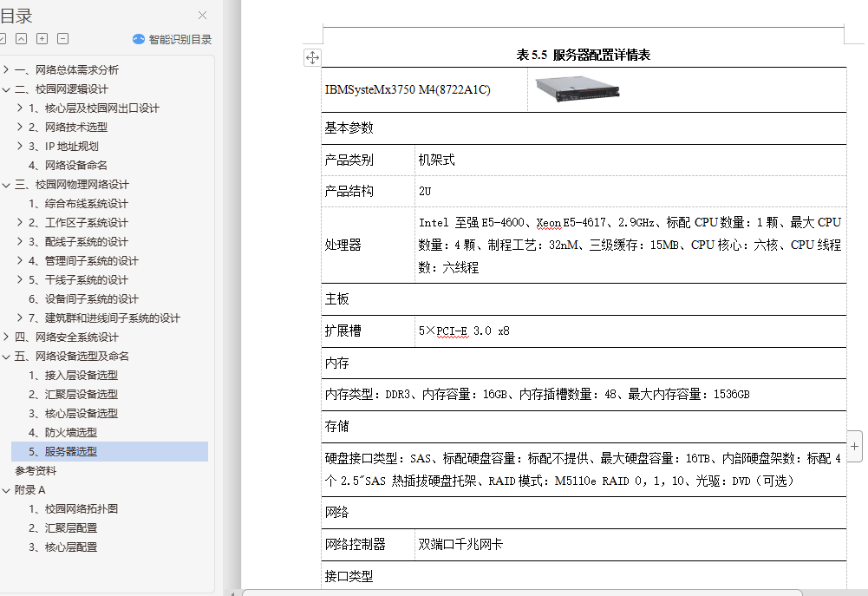The height and width of the screenshot is (596, 868).
Task: Open 附录 A heading
Action: [29, 489]
